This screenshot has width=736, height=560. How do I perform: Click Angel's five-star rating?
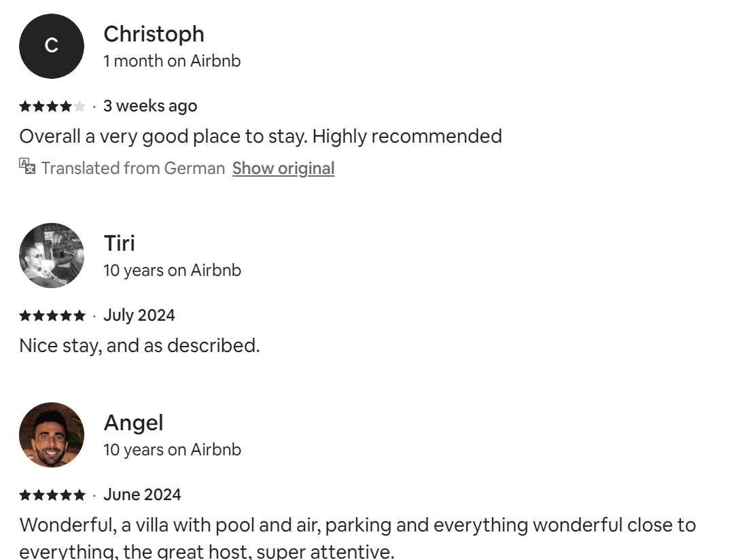pos(52,495)
